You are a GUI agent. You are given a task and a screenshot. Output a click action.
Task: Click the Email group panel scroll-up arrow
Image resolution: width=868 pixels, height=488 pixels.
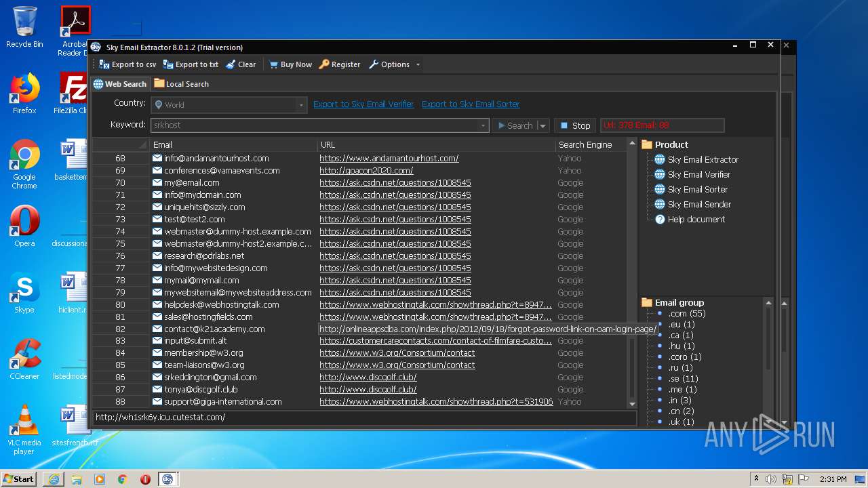768,303
